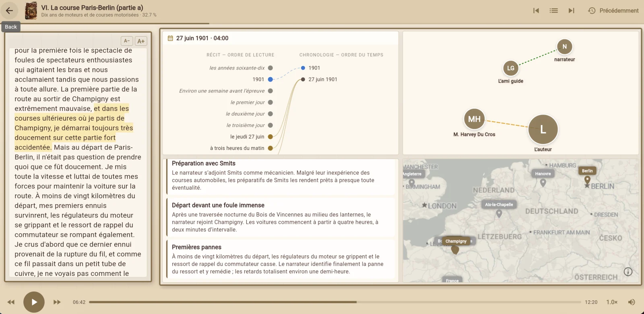The width and height of the screenshot is (644, 314).
Task: Select the le troisième jour dot
Action: click(270, 125)
